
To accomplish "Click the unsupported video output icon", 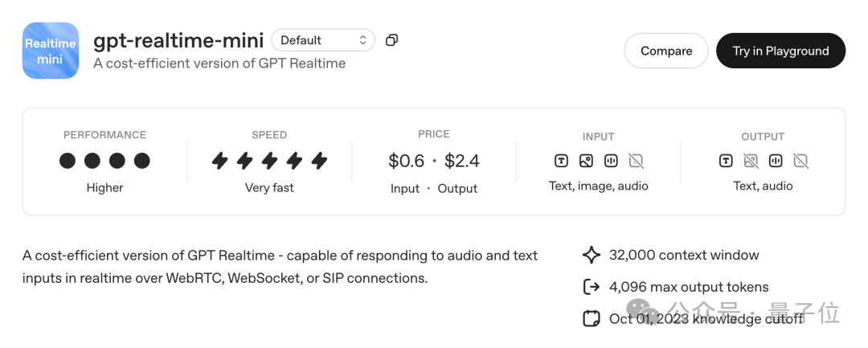I will tap(800, 161).
